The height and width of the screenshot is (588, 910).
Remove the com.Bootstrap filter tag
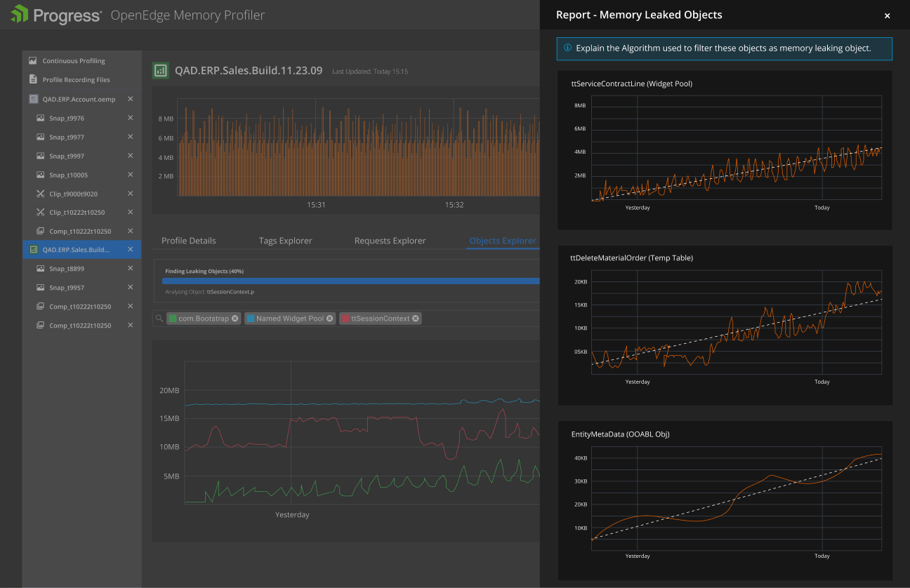(x=235, y=319)
